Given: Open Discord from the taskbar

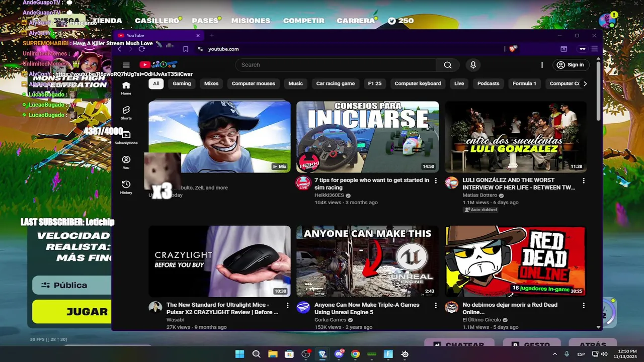Looking at the screenshot, I should [x=339, y=354].
